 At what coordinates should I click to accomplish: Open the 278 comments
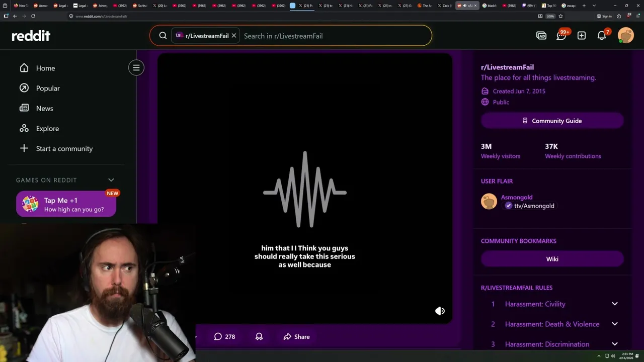point(224,336)
